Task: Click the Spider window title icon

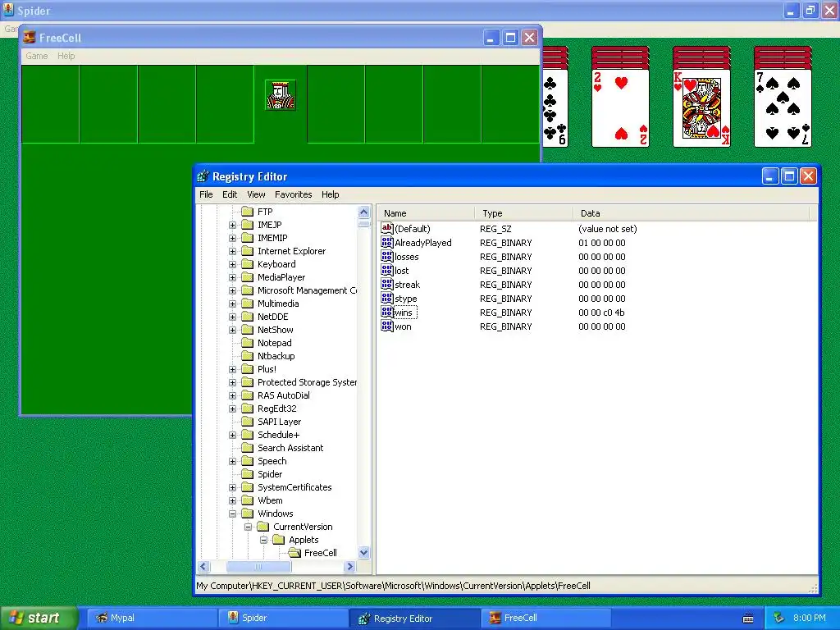Action: tap(8, 10)
